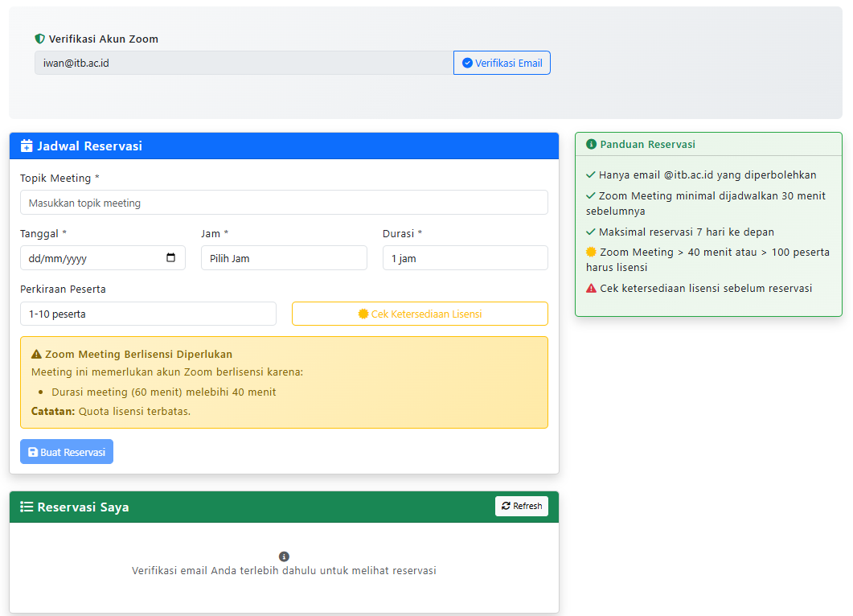This screenshot has height=616, width=853.
Task: Click the calendar-plus icon in Jadwal Reservasi header
Action: [27, 146]
